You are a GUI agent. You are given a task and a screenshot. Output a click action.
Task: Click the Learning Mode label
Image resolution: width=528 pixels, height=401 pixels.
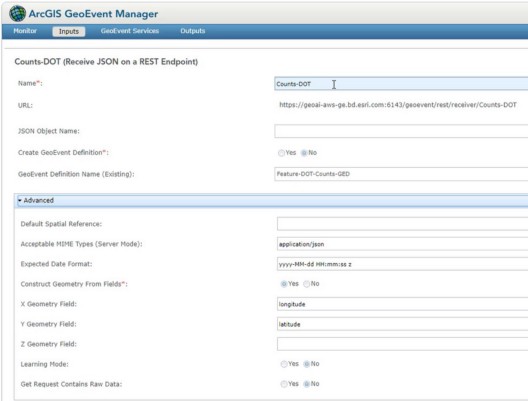44,364
